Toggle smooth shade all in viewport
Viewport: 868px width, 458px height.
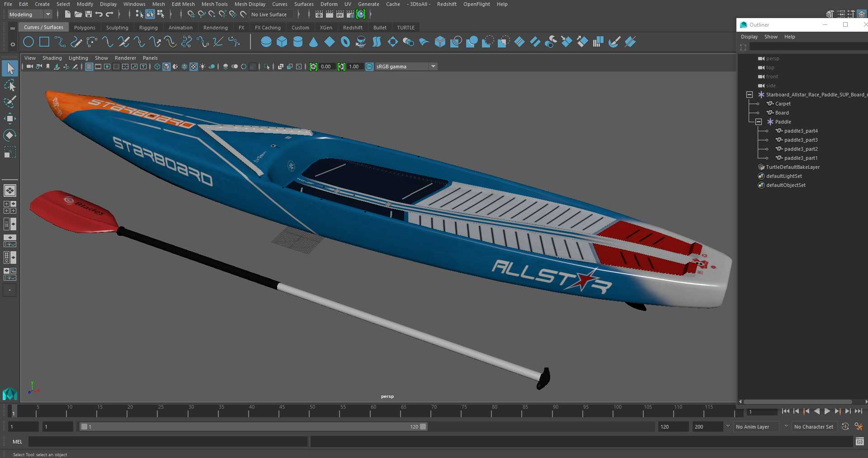[x=166, y=67]
